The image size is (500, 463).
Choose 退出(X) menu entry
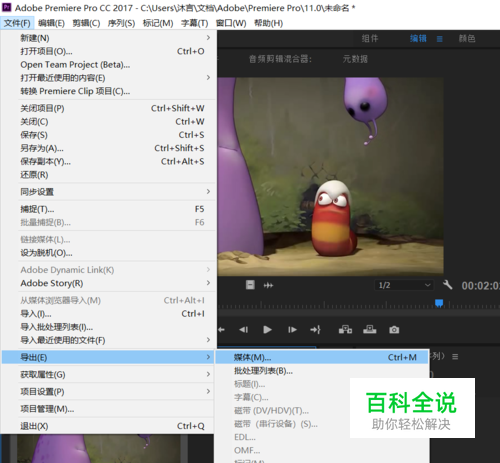point(108,426)
